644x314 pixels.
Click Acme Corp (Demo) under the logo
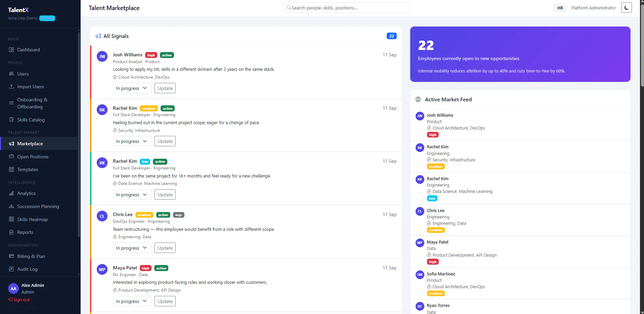pos(23,18)
